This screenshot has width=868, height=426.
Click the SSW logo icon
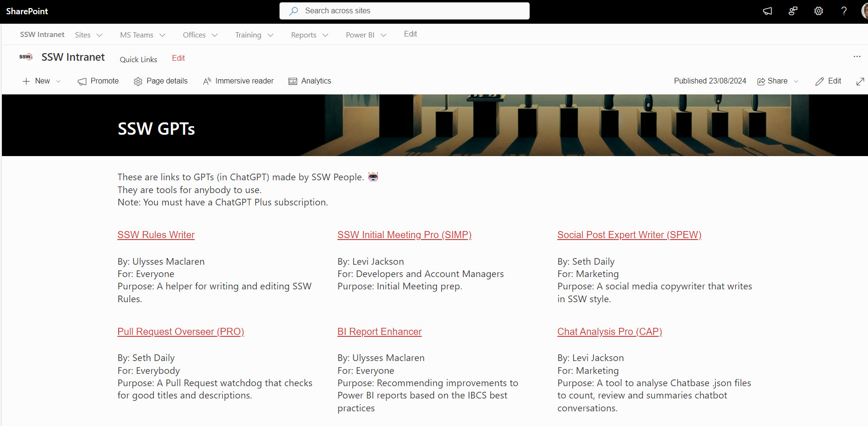(x=26, y=57)
